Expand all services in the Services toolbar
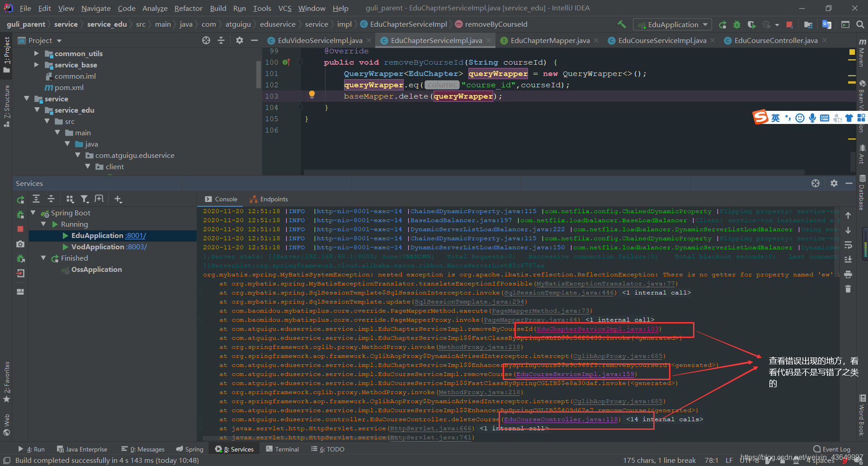Viewport: 868px width, 466px height. coord(36,199)
